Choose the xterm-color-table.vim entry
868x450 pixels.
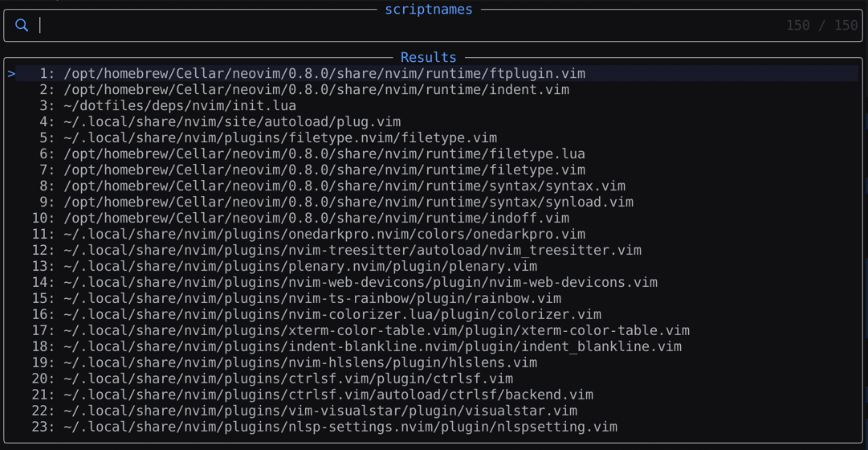coord(377,330)
